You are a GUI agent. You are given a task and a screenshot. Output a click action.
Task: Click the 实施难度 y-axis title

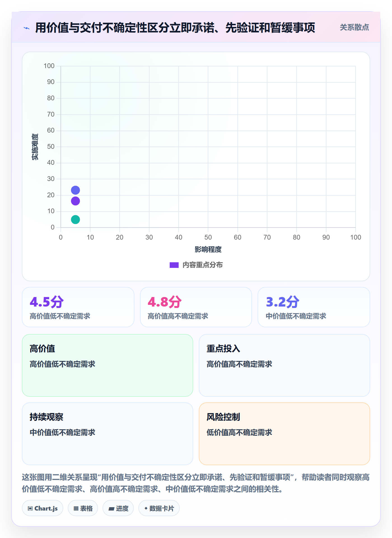tap(35, 147)
